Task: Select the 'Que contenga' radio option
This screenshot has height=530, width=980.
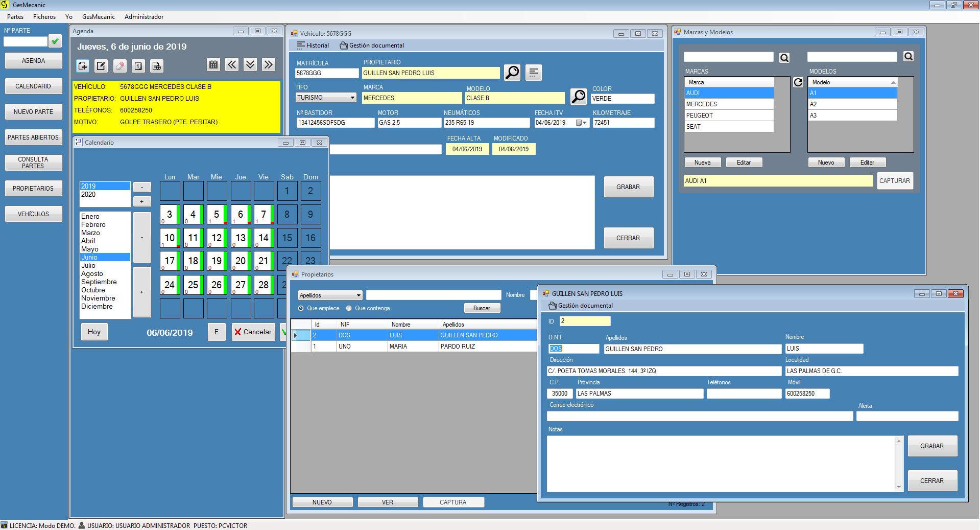Action: 349,308
